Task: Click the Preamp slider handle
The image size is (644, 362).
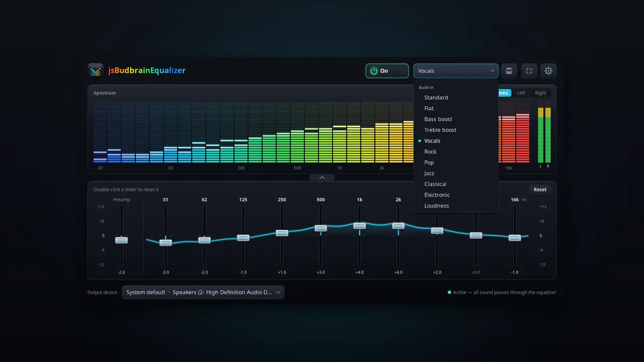Action: tap(121, 240)
